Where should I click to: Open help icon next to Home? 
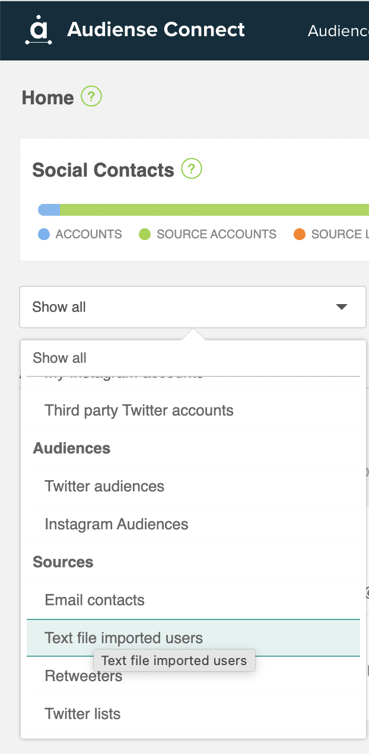[91, 97]
